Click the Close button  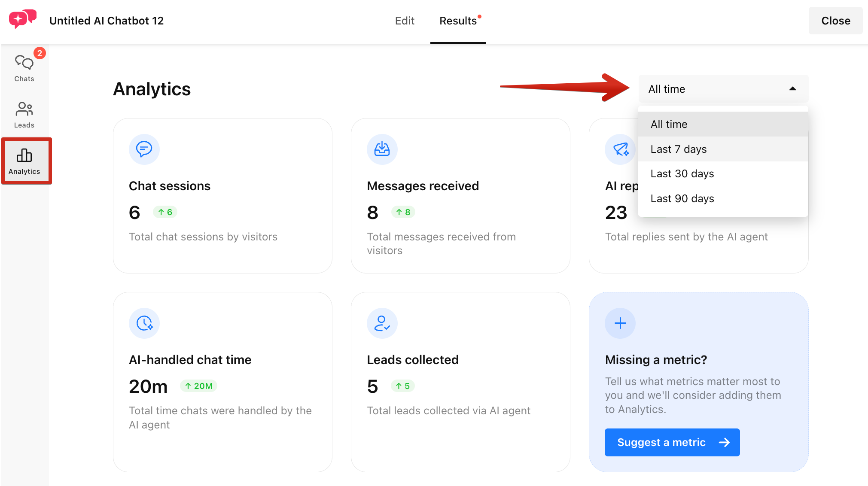pyautogui.click(x=836, y=21)
